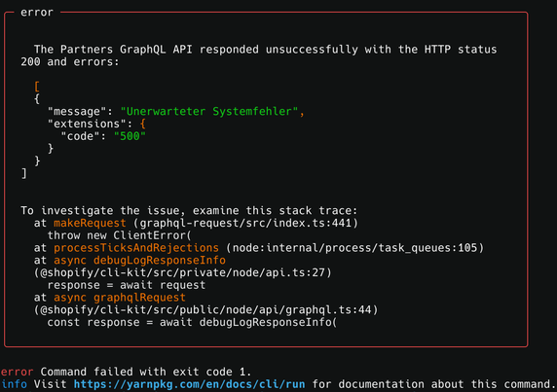Click the "Unerwarteter Systemfehler" message string
557x392 pixels.
pyautogui.click(x=209, y=112)
